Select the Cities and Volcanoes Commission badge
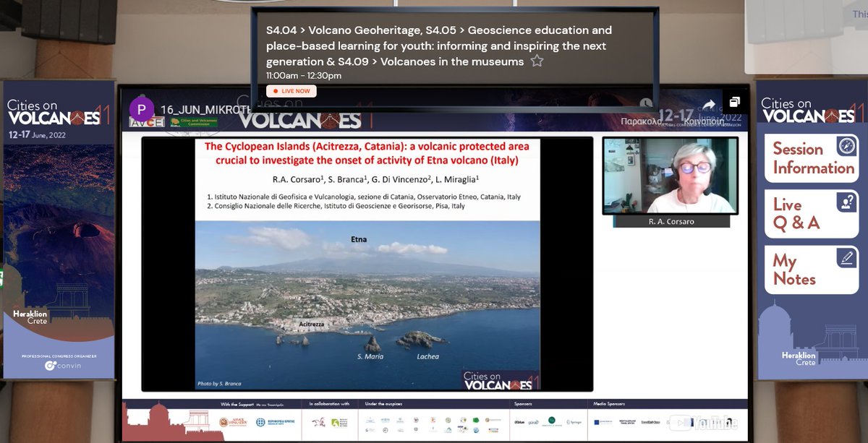868x443 pixels. [x=193, y=121]
